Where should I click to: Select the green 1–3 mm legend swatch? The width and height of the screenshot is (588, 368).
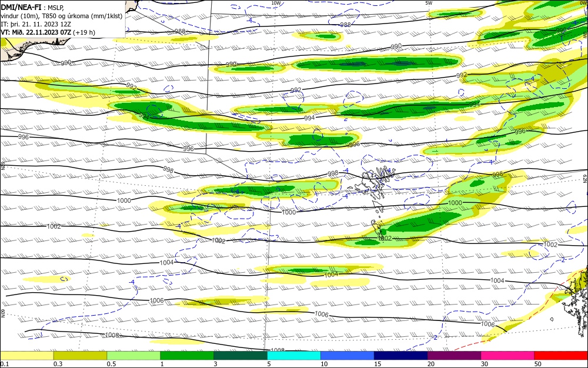[187, 356]
